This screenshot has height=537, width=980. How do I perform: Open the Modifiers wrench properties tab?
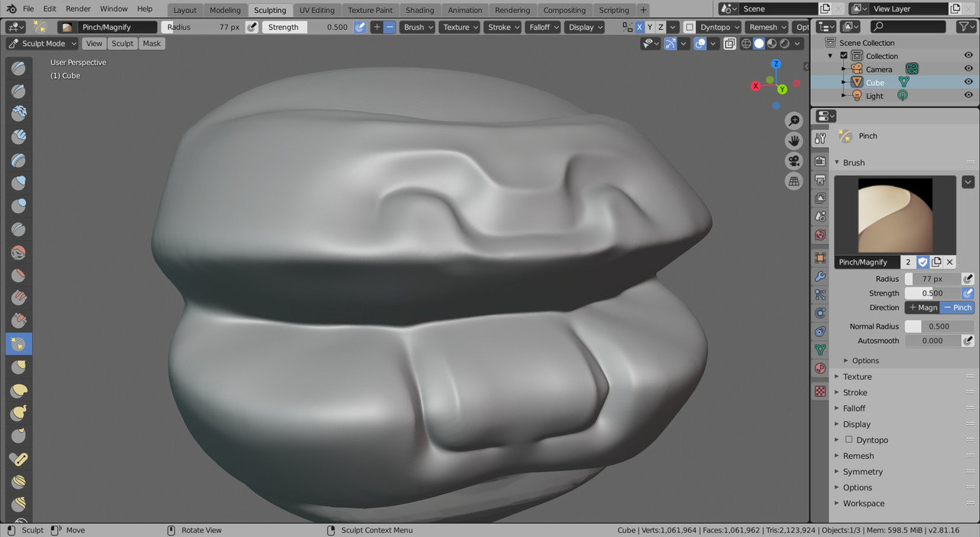[x=820, y=277]
